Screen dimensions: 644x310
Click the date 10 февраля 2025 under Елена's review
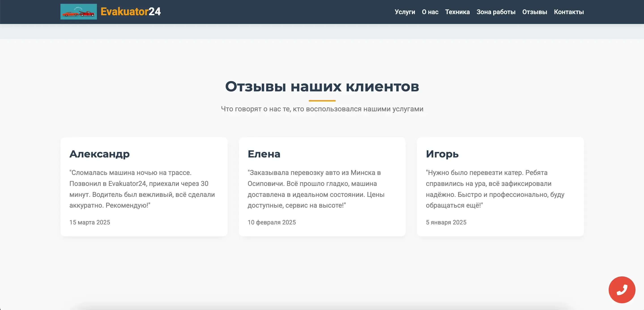[271, 222]
